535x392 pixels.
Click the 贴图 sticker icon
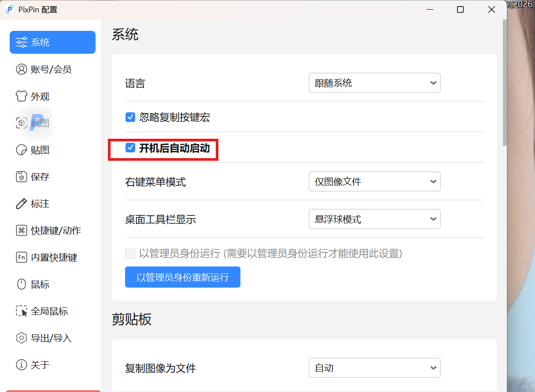point(22,150)
